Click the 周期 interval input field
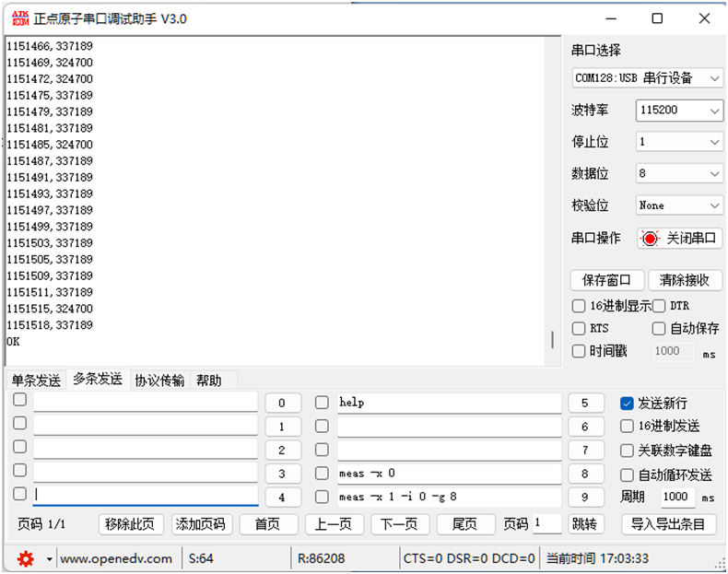The image size is (728, 574). (677, 498)
